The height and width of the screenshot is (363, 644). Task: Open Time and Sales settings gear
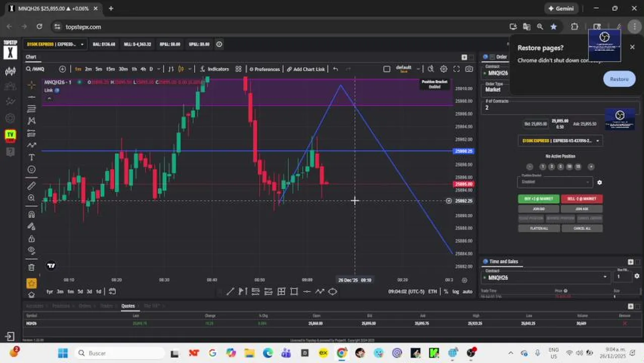637,276
